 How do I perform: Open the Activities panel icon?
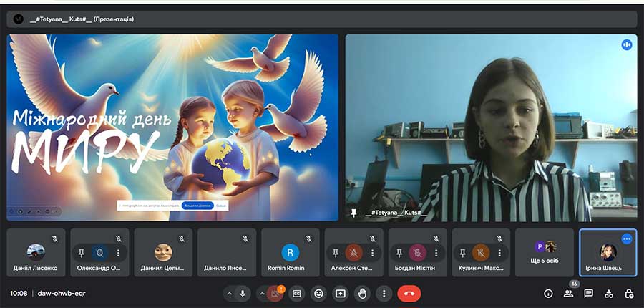(609, 294)
